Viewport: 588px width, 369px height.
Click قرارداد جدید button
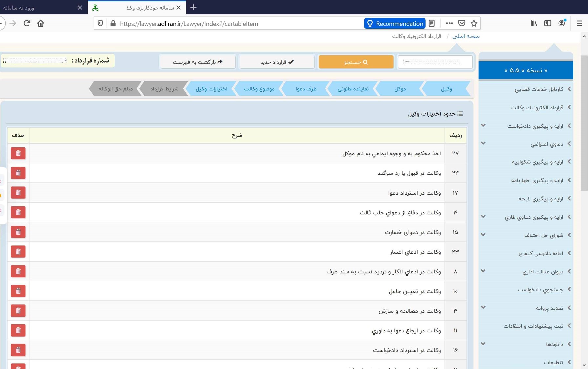tap(277, 62)
